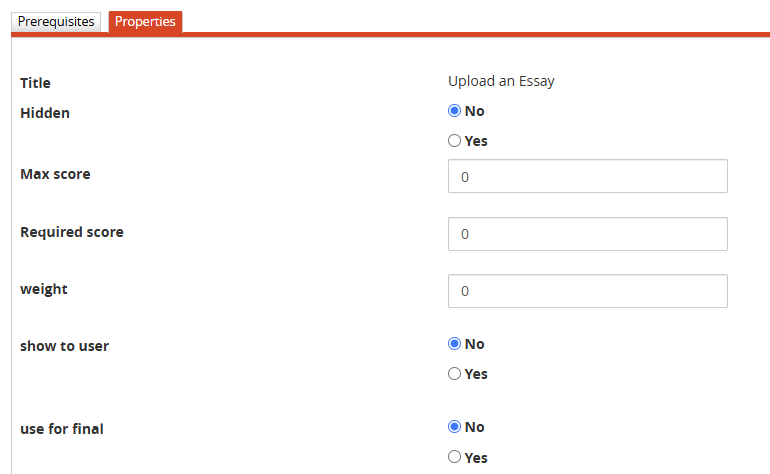Click the Max score label
The image size is (770, 474).
[55, 174]
